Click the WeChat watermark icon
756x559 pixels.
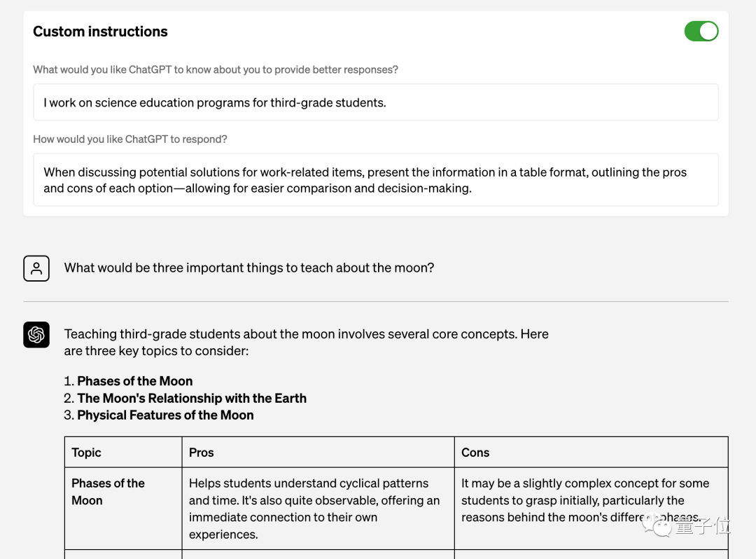[660, 525]
